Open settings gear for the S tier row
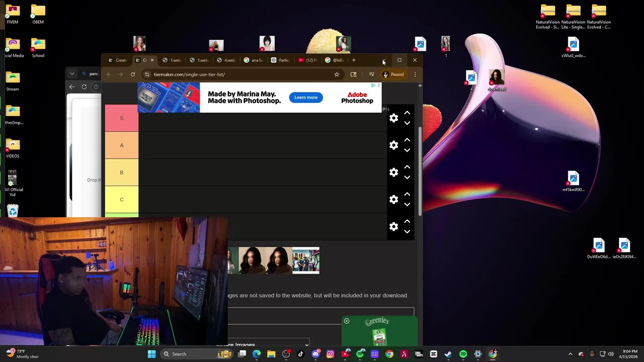The width and height of the screenshot is (644, 362). [393, 118]
